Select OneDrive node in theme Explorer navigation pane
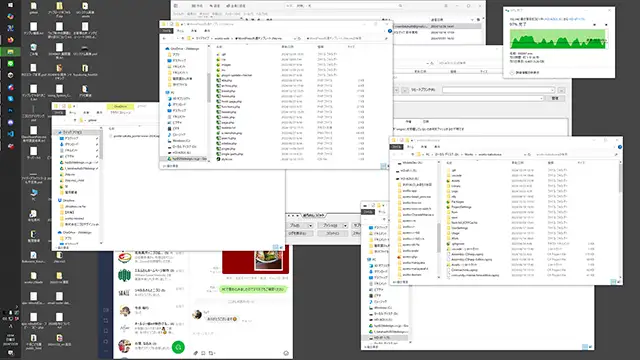This screenshot has height=360, width=640. click(x=182, y=49)
